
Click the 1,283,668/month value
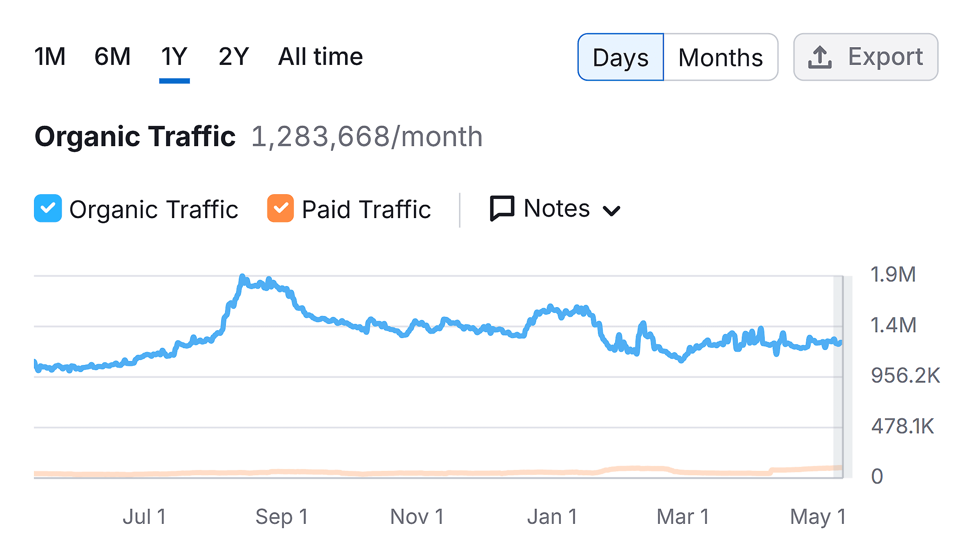click(x=367, y=137)
